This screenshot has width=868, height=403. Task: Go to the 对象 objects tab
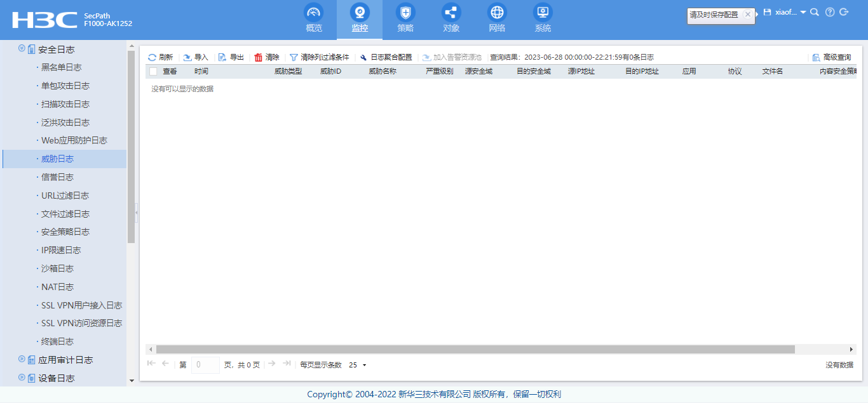452,19
